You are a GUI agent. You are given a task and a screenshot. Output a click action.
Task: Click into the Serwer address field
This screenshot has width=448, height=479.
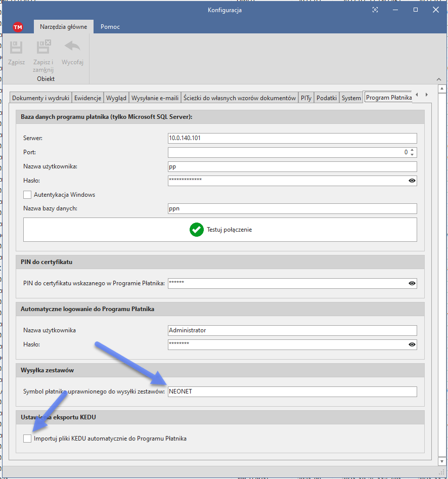tap(292, 138)
